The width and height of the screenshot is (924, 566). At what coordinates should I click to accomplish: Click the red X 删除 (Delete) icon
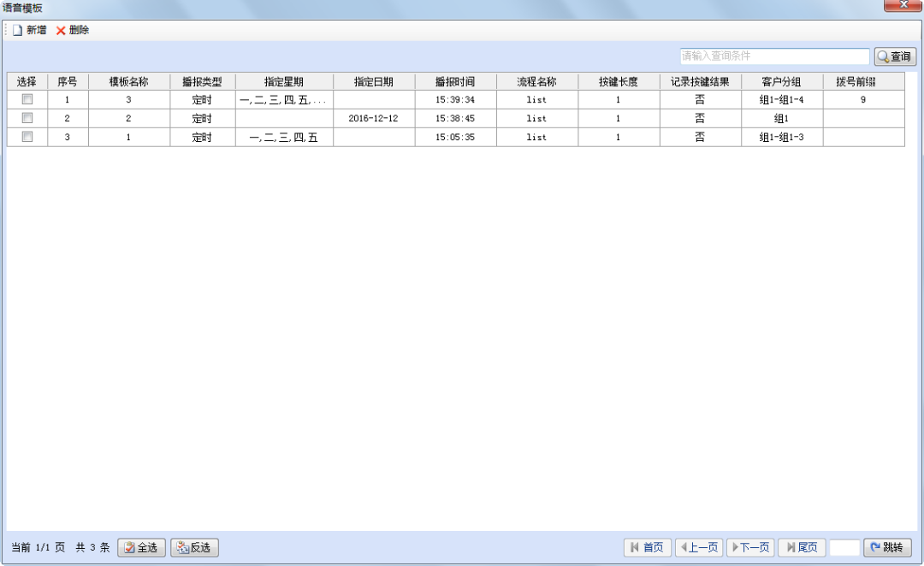point(61,31)
